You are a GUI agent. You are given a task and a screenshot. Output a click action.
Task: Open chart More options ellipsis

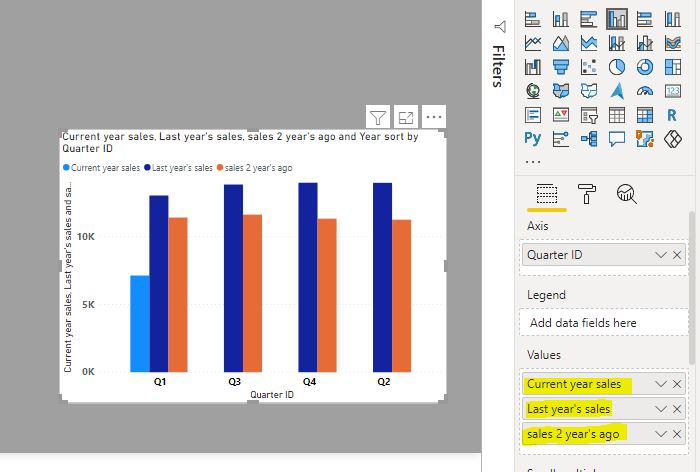click(434, 117)
